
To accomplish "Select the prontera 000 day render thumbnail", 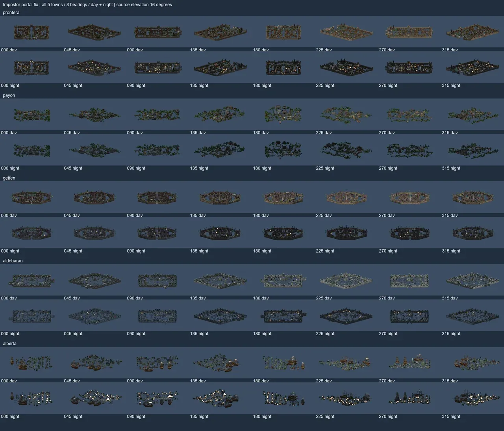I will pyautogui.click(x=31, y=32).
